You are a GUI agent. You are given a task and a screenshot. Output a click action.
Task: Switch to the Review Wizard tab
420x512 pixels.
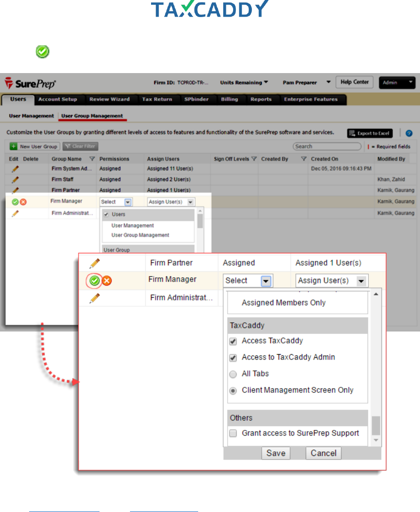[110, 99]
